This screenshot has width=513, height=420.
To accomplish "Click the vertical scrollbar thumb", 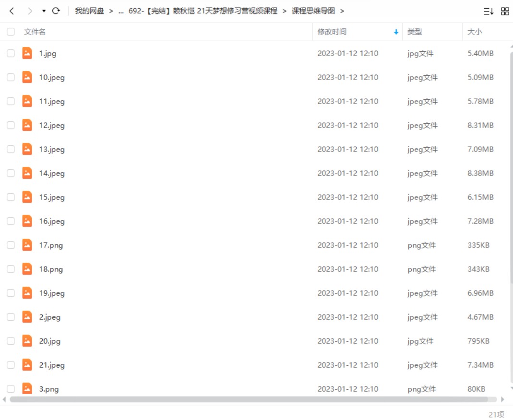I will pos(512,167).
